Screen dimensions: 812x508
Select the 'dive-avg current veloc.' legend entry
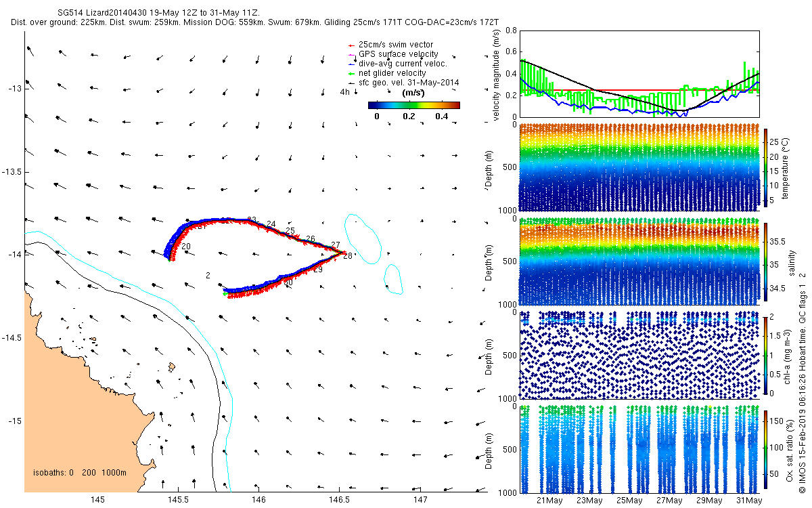pos(403,64)
